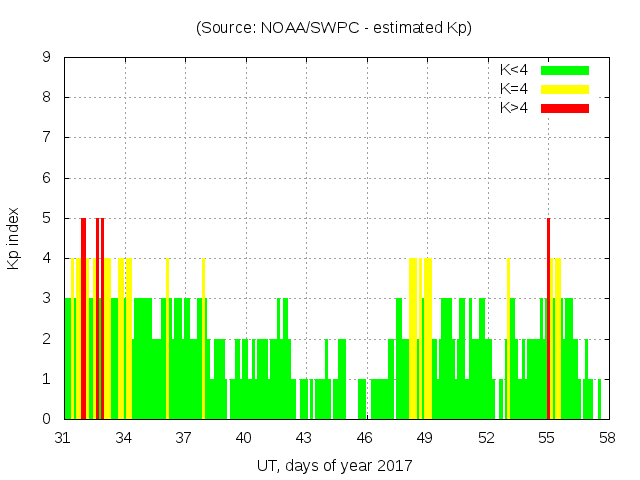Click the x-axis tick label 31
The image size is (640, 480).
pyautogui.click(x=64, y=437)
